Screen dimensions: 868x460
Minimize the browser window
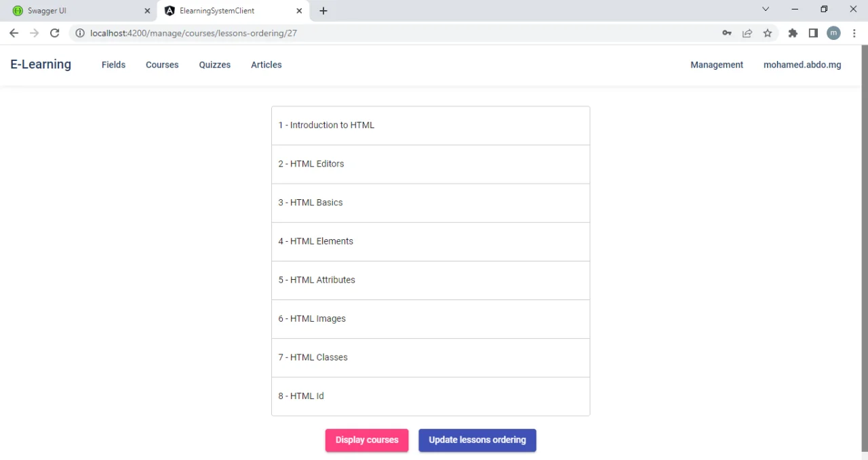[x=795, y=9]
